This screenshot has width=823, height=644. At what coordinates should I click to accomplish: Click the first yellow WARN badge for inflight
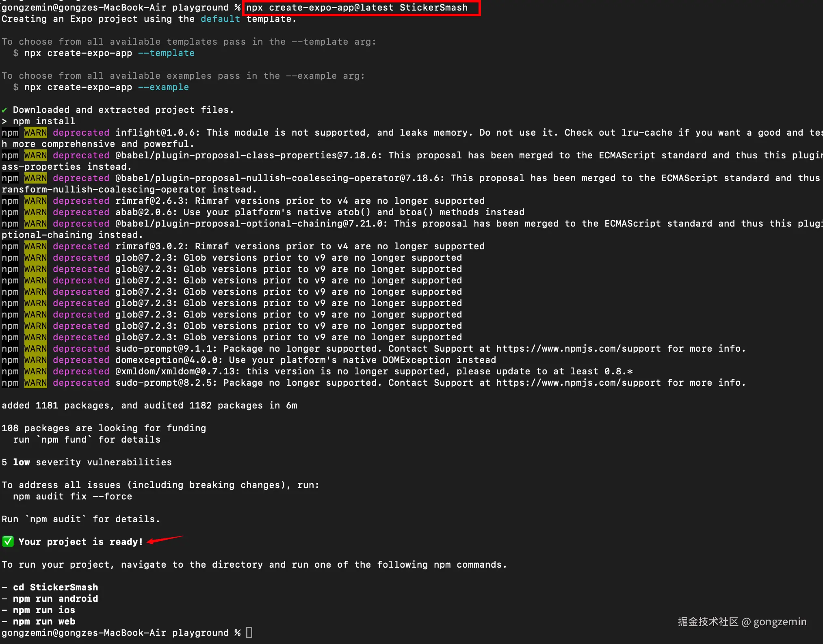35,133
